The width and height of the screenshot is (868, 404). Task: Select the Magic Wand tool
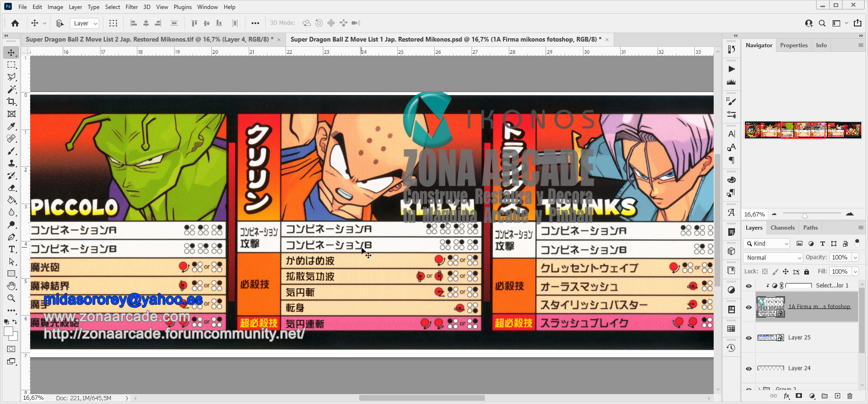[x=11, y=89]
